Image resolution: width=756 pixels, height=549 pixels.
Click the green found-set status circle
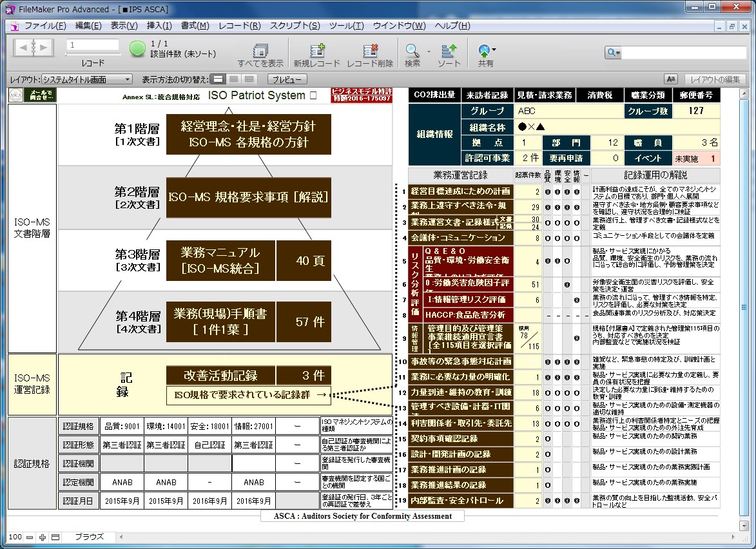137,49
